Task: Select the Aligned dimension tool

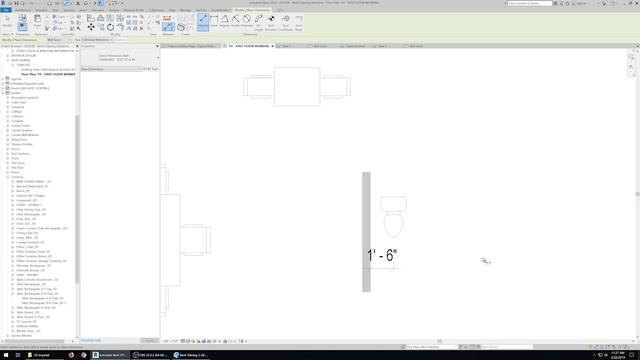Action: (203, 22)
